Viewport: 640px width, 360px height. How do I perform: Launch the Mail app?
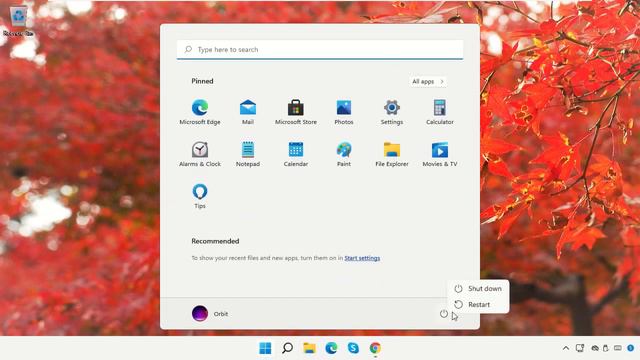(248, 111)
